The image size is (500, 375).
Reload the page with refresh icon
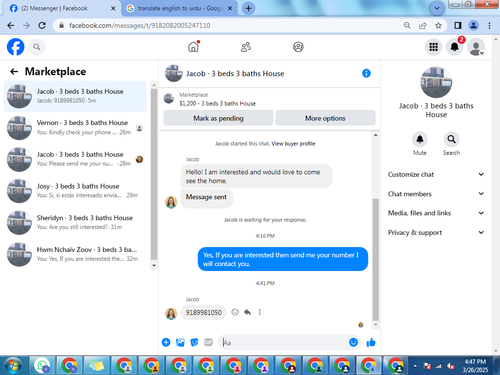click(42, 25)
